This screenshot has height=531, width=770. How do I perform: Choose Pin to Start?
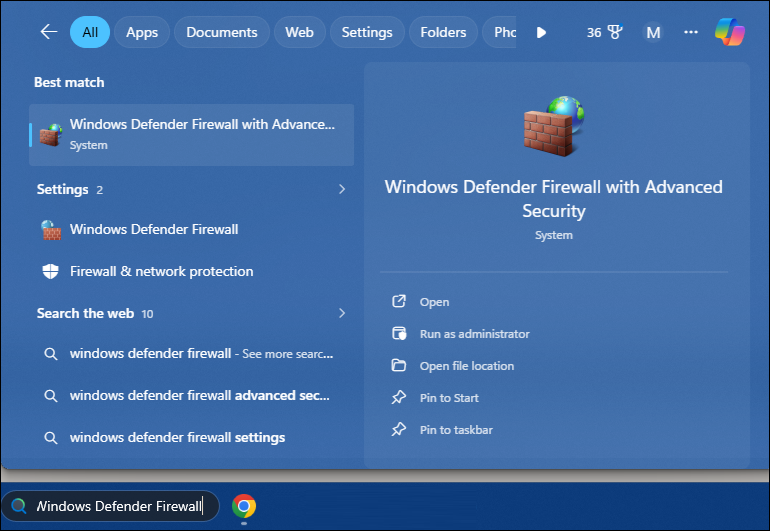(449, 398)
